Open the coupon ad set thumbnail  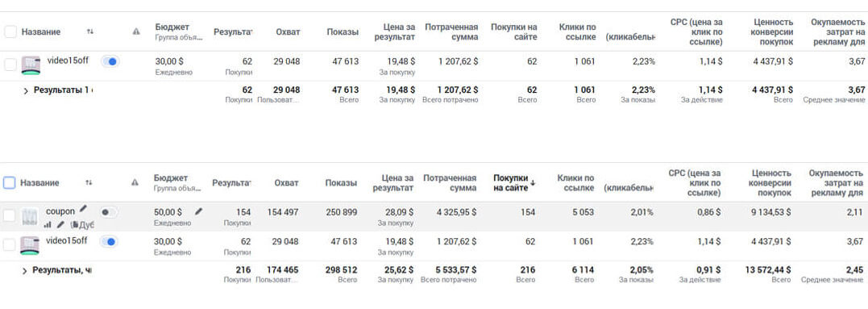[x=30, y=216]
